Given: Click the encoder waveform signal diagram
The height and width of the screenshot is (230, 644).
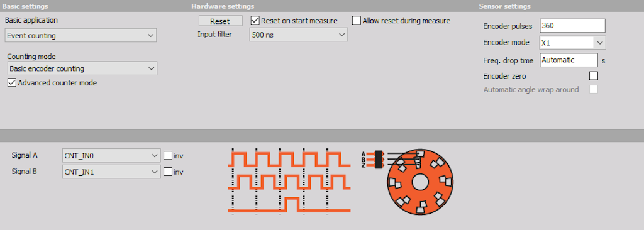Looking at the screenshot, I should click(289, 181).
